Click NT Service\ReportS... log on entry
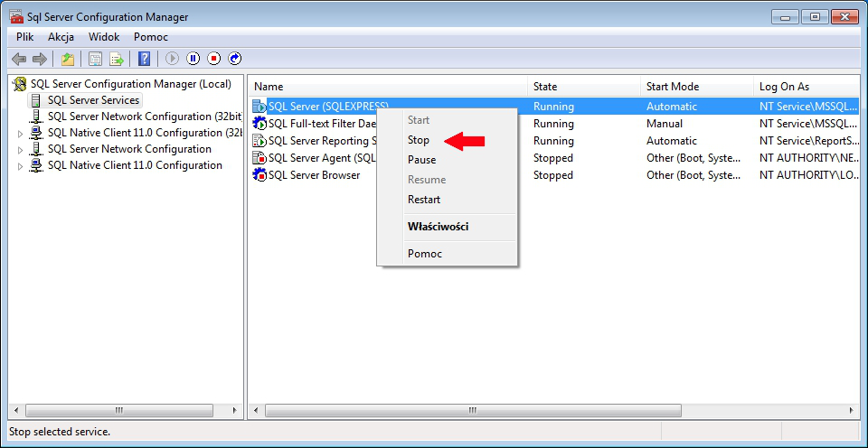Image resolution: width=868 pixels, height=448 pixels. pyautogui.click(x=808, y=141)
